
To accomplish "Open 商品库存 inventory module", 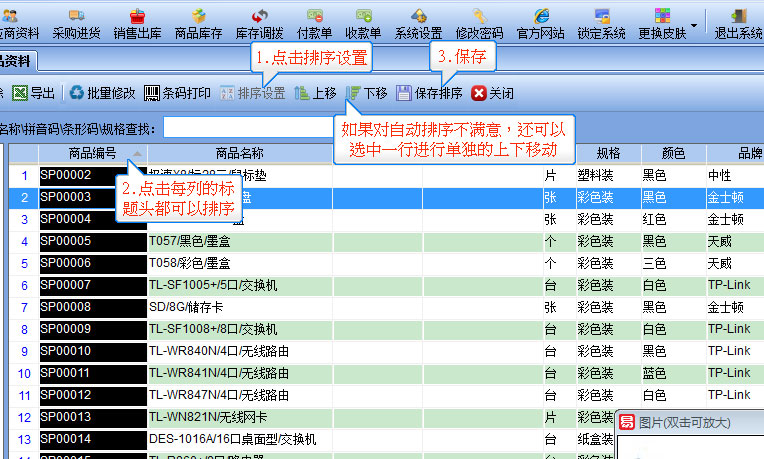I will [198, 23].
